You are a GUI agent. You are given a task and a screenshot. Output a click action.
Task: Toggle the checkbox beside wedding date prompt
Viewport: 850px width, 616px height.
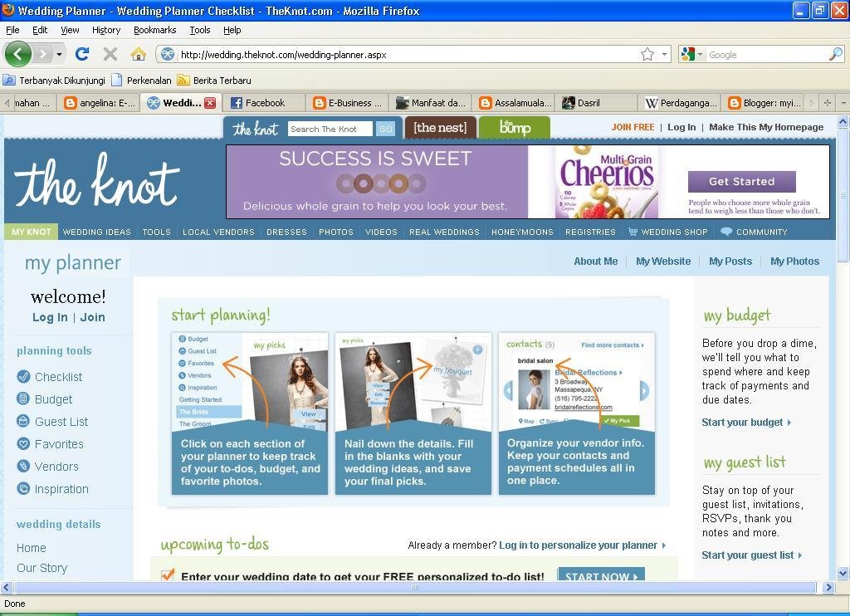pos(168,575)
